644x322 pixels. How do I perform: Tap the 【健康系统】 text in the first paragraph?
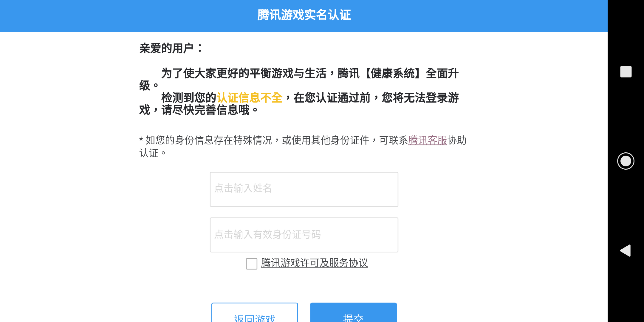pos(393,73)
